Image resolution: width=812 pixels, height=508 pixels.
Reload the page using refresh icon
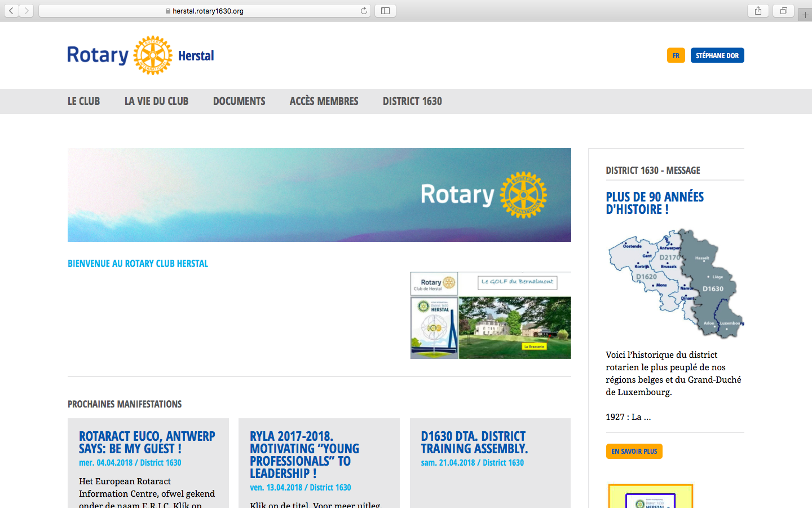coord(364,11)
